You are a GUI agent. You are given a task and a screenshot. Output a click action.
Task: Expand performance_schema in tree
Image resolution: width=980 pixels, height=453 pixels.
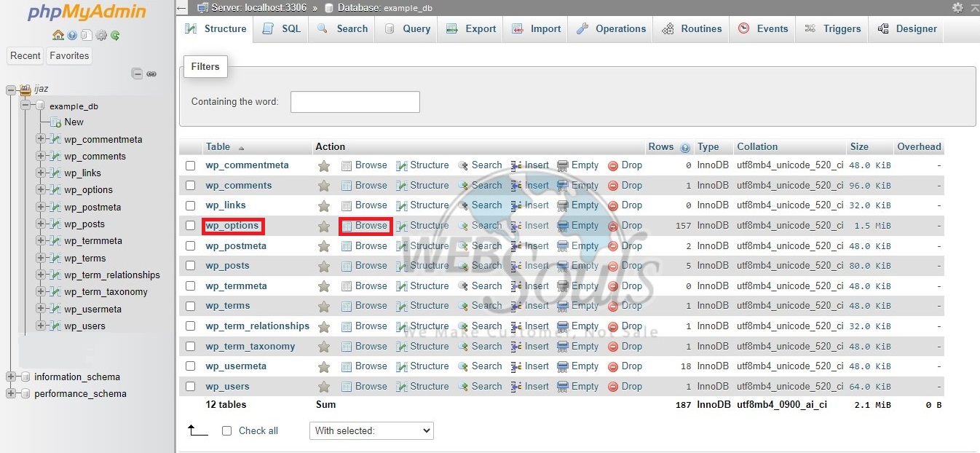10,393
